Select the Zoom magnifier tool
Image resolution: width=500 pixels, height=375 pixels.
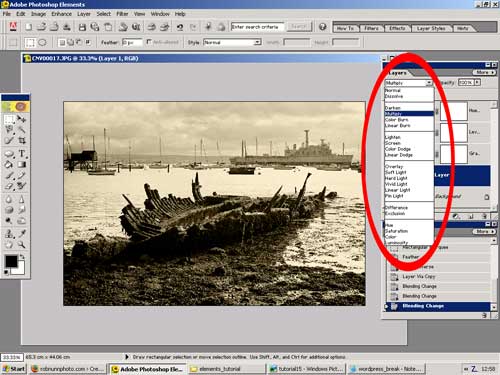[21, 245]
